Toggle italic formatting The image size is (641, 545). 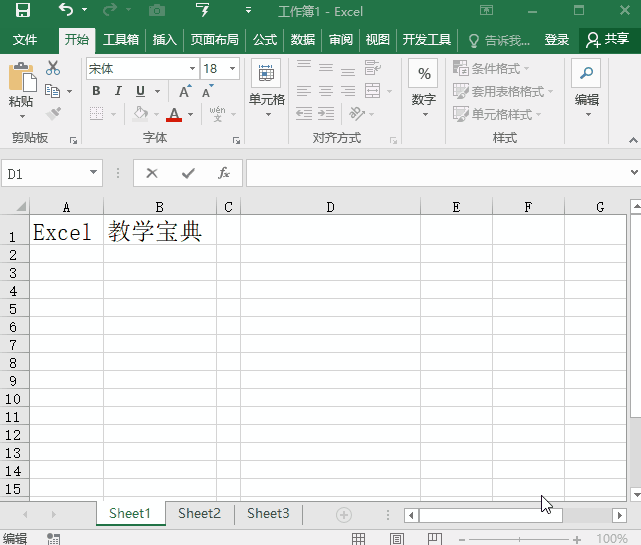(118, 91)
